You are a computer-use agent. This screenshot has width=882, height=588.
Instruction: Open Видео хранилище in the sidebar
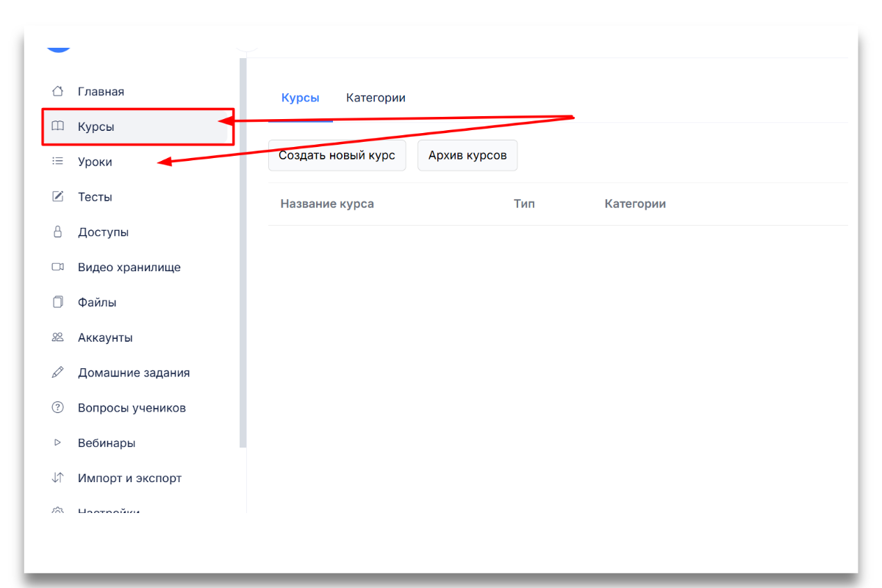point(129,268)
